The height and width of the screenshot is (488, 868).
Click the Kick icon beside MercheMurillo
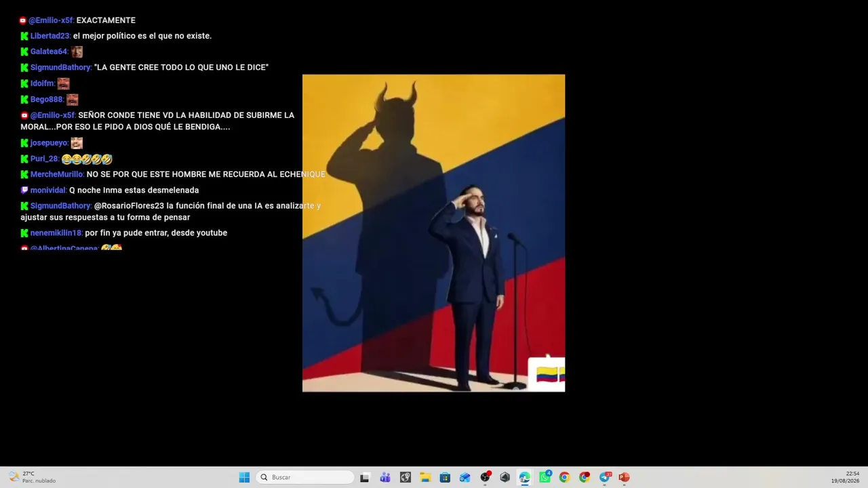[24, 174]
